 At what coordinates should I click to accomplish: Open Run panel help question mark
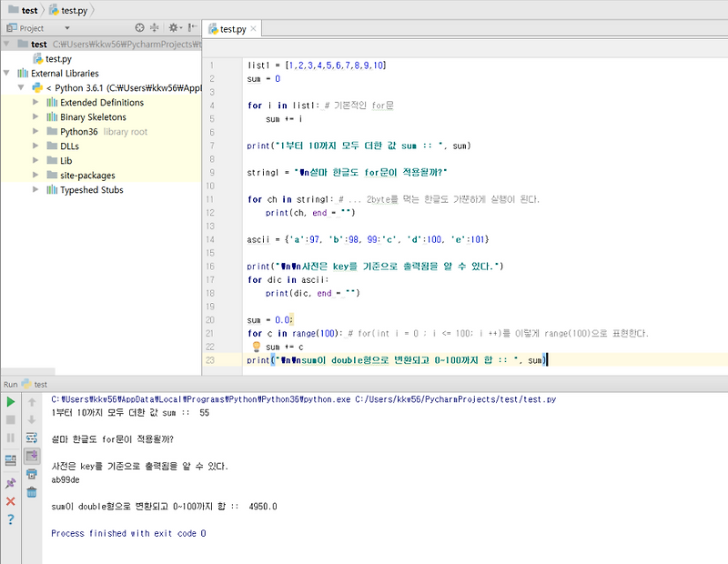tap(11, 519)
